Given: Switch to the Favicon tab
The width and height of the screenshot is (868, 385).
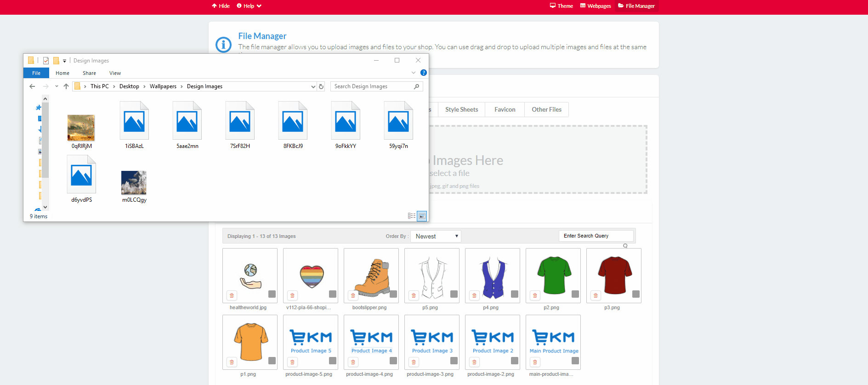Looking at the screenshot, I should coord(505,109).
